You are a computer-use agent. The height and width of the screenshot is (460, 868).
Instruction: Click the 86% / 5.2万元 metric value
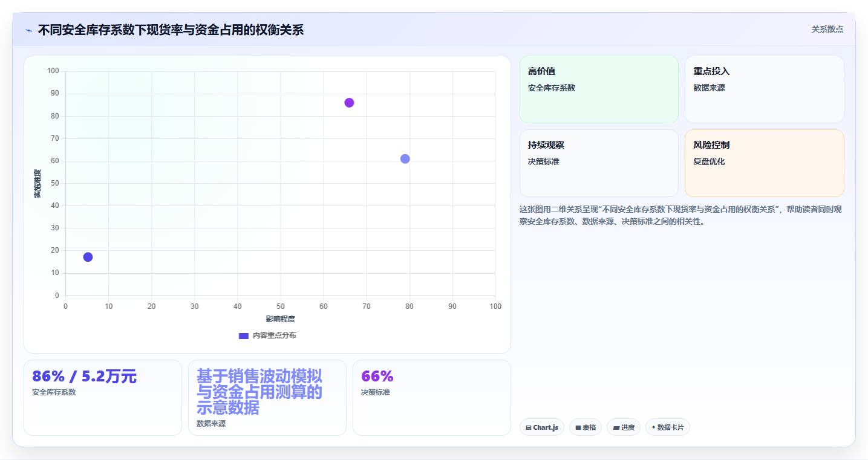(x=84, y=377)
